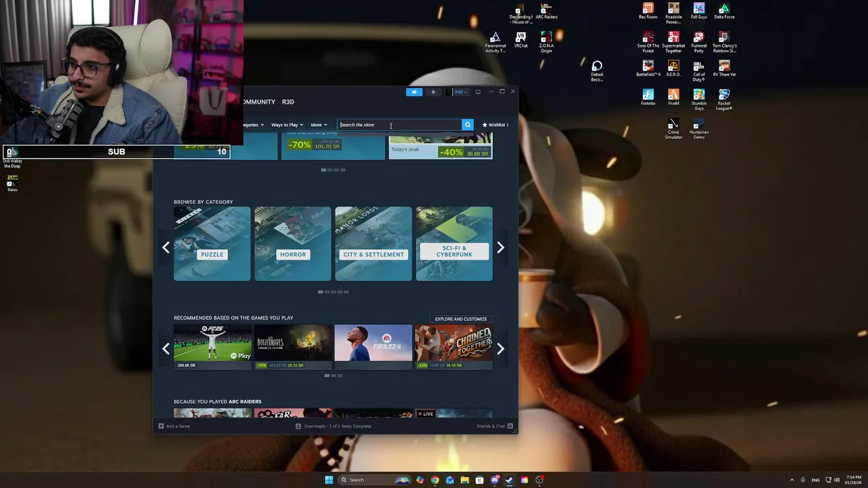Show previous recommended games
The height and width of the screenshot is (488, 868).
tap(165, 348)
